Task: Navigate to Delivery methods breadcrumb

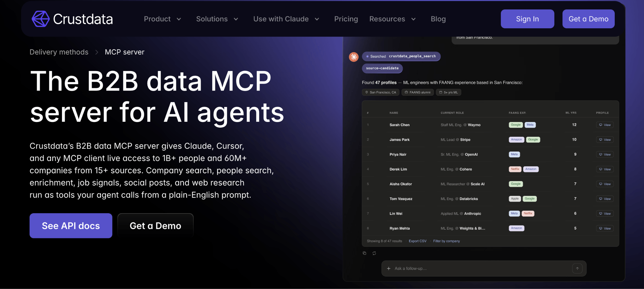Action: [x=59, y=52]
